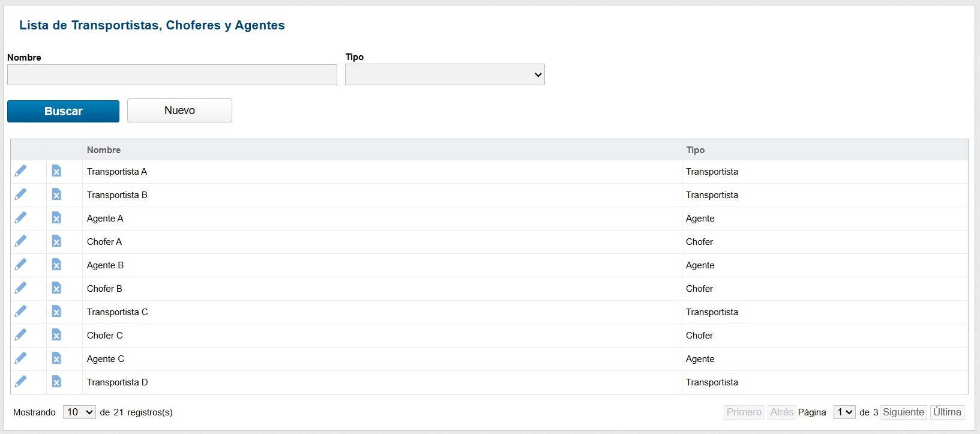Image resolution: width=980 pixels, height=434 pixels.
Task: Remove Chofer B using delete icon
Action: click(56, 288)
